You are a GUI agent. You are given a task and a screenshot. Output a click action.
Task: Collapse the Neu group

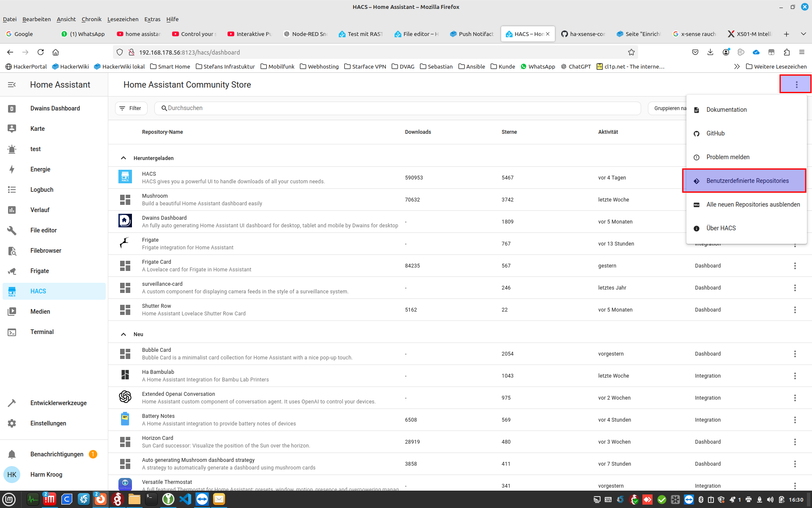click(123, 334)
